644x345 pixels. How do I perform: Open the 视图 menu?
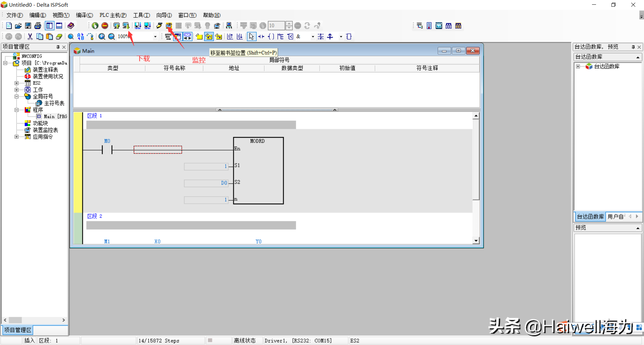(61, 15)
